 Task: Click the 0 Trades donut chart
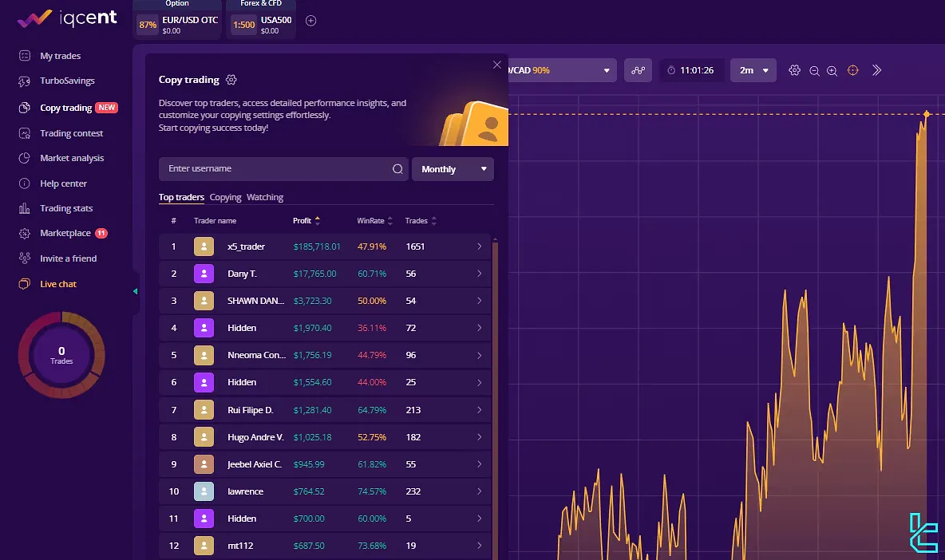click(61, 355)
